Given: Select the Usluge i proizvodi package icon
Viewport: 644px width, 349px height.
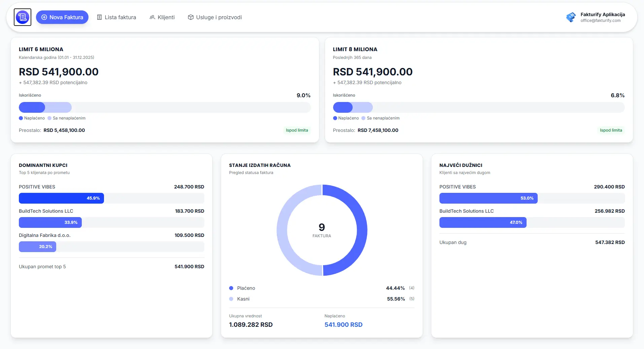Looking at the screenshot, I should click(x=190, y=17).
